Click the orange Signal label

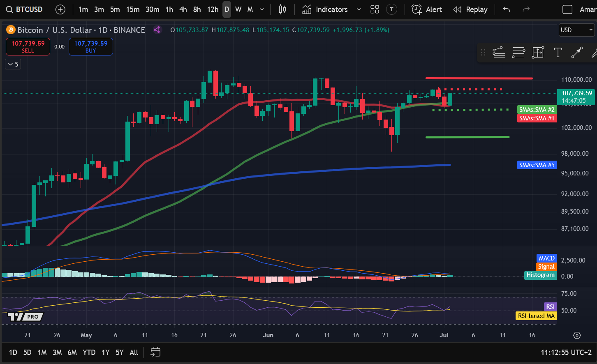[546, 267]
